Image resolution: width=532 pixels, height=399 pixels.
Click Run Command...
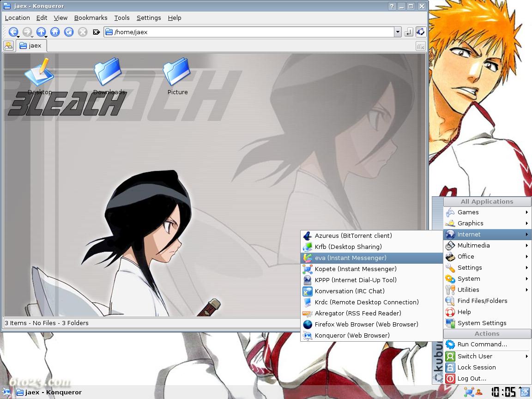tap(487, 345)
